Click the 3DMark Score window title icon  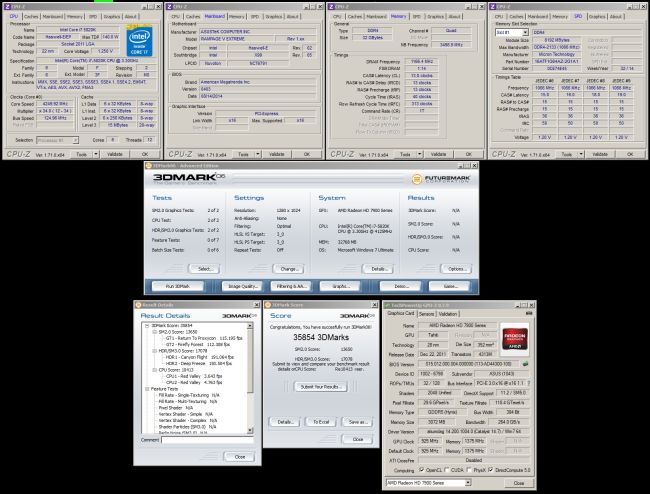coord(268,305)
